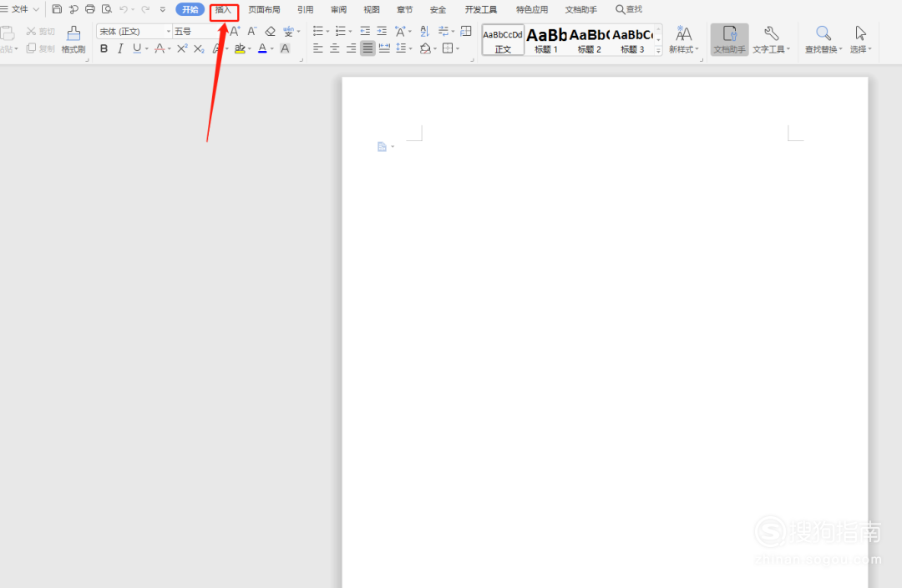The height and width of the screenshot is (588, 902).
Task: Click the increase font size icon
Action: coord(235,31)
